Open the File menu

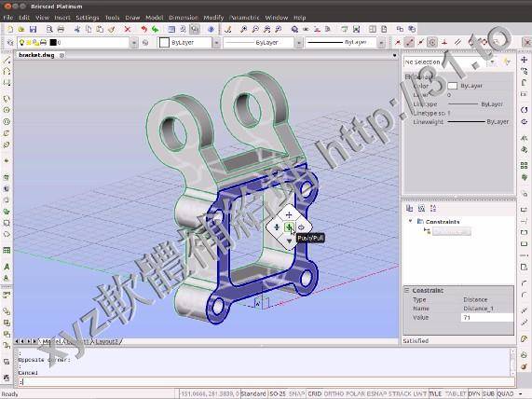coord(7,18)
